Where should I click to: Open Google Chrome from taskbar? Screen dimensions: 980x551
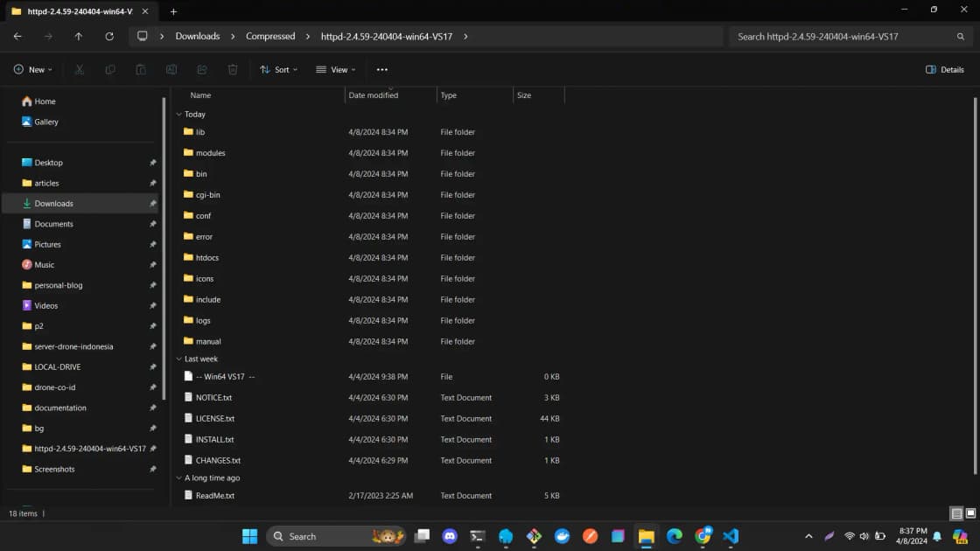coord(703,536)
